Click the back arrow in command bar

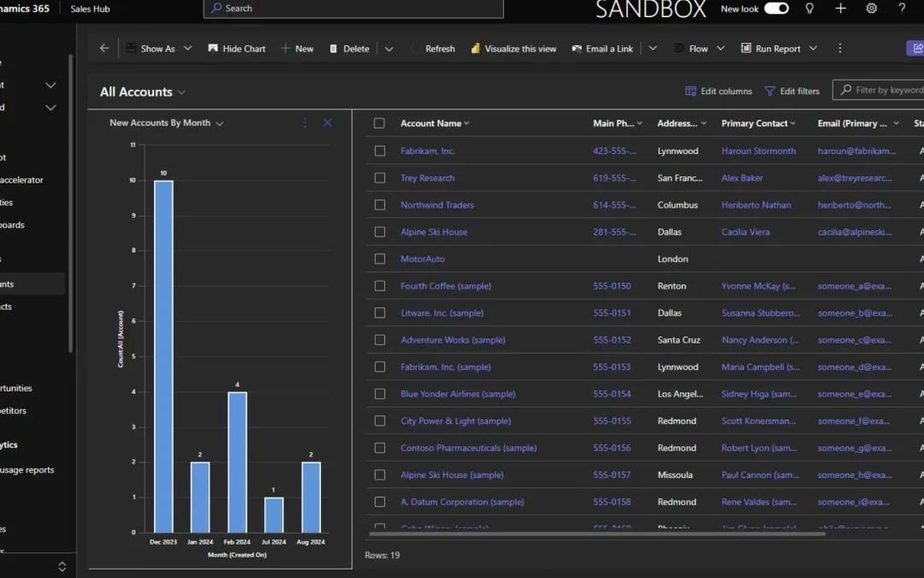104,48
